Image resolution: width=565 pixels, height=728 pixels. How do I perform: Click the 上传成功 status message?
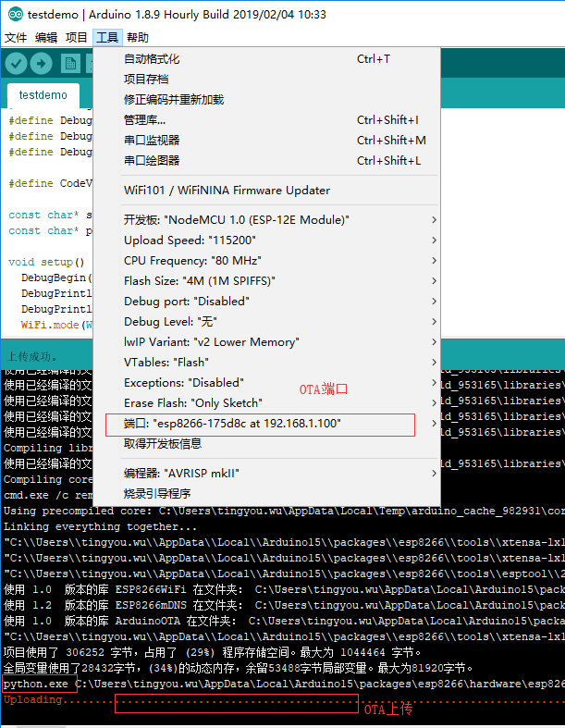coord(32,357)
